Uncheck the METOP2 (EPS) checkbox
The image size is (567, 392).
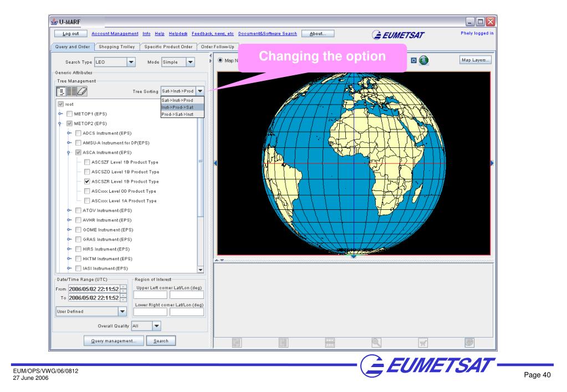coord(69,123)
